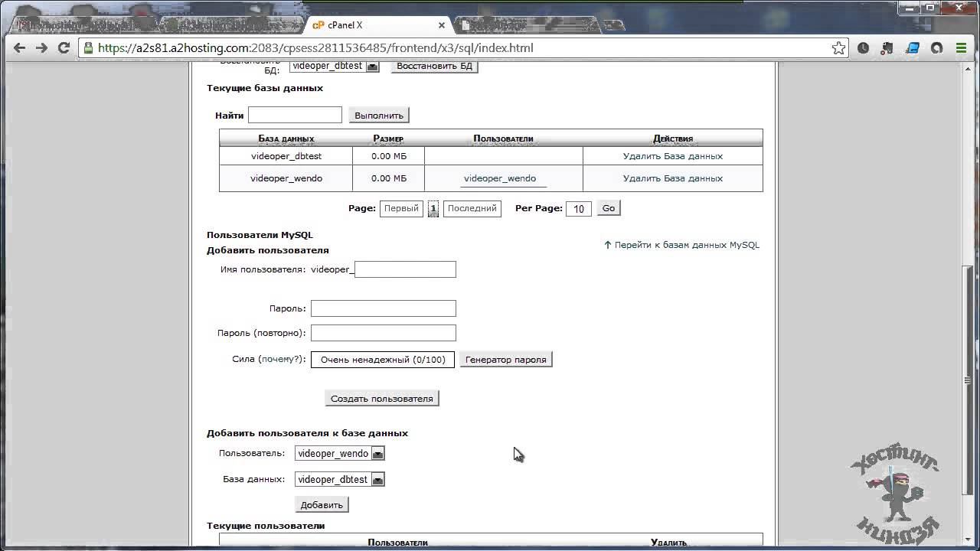This screenshot has width=980, height=551.
Task: Select the videoper_wendo database name cell
Action: 286,178
